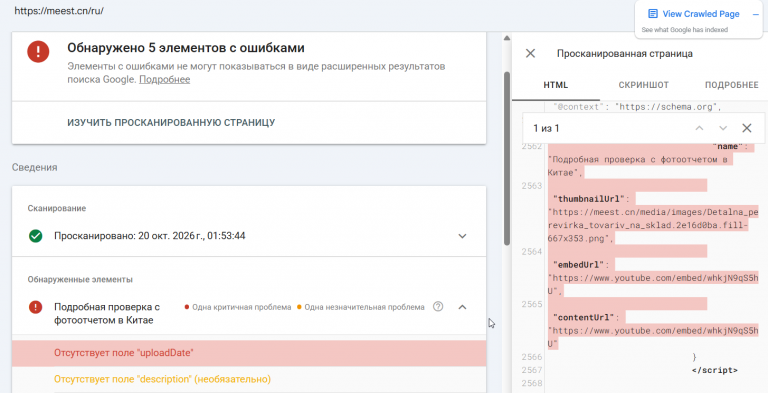
Task: Click the scroll up arrow of left panel
Action: pos(507,38)
